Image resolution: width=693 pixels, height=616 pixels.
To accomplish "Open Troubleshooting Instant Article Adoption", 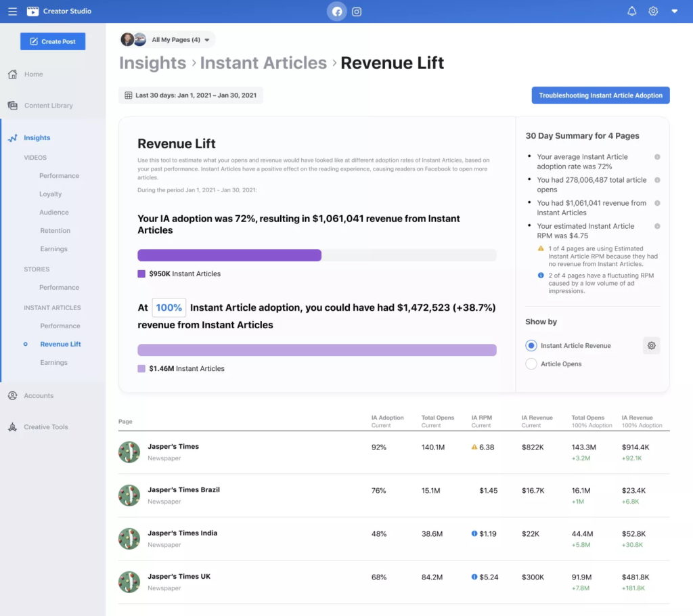I will (600, 95).
